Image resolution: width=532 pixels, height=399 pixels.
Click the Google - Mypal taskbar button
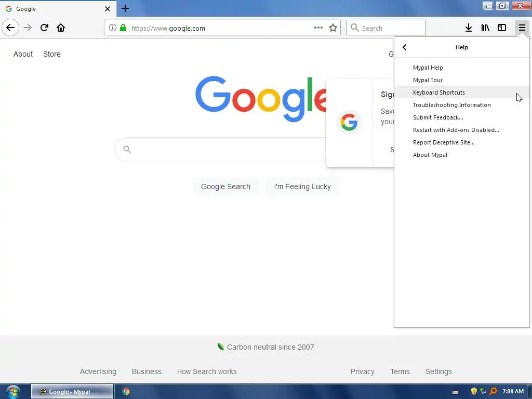click(72, 392)
